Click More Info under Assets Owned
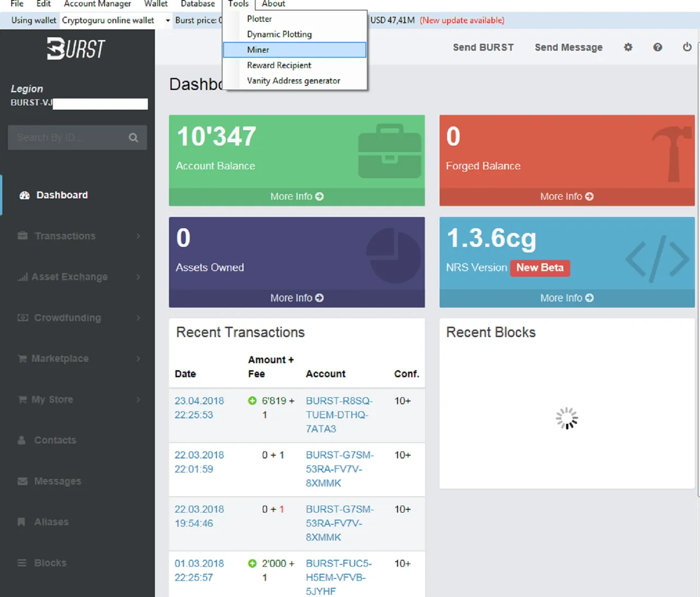This screenshot has width=700, height=597. click(x=297, y=298)
